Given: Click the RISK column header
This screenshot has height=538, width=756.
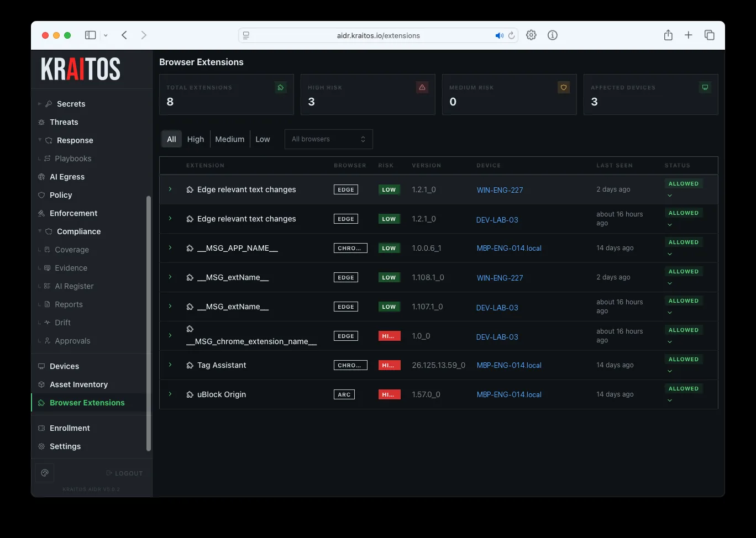Looking at the screenshot, I should [x=386, y=165].
